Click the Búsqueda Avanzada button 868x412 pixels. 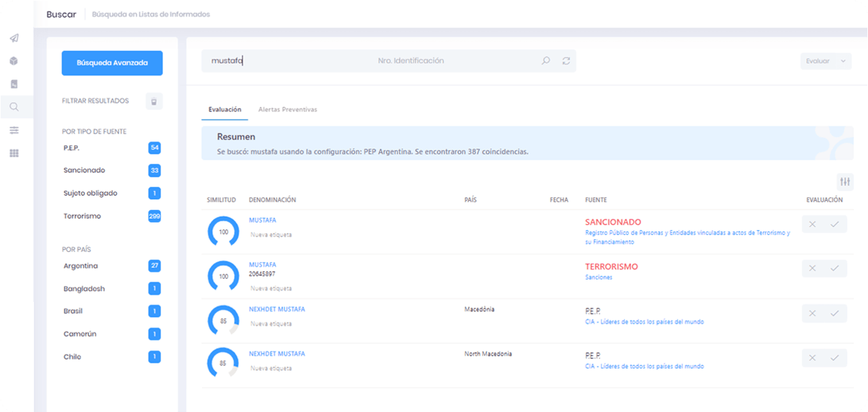(x=112, y=63)
